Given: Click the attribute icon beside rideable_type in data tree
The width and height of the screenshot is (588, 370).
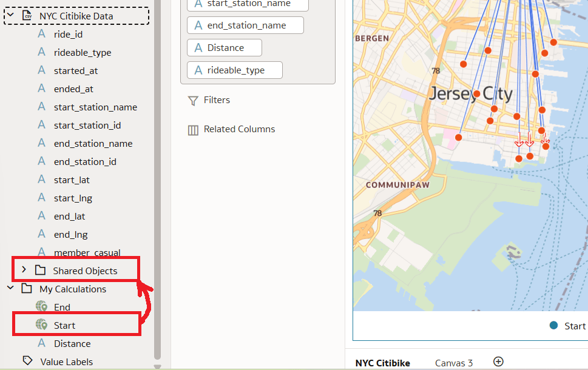Looking at the screenshot, I should 42,52.
